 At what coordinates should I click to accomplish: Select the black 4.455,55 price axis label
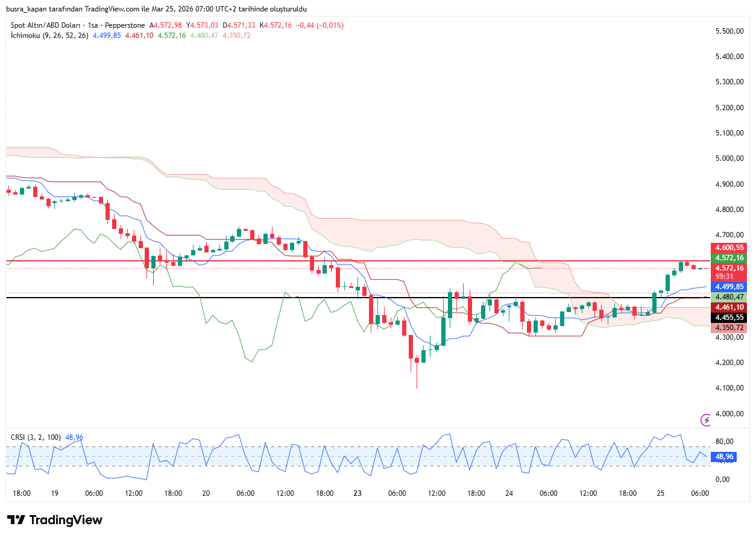(729, 317)
